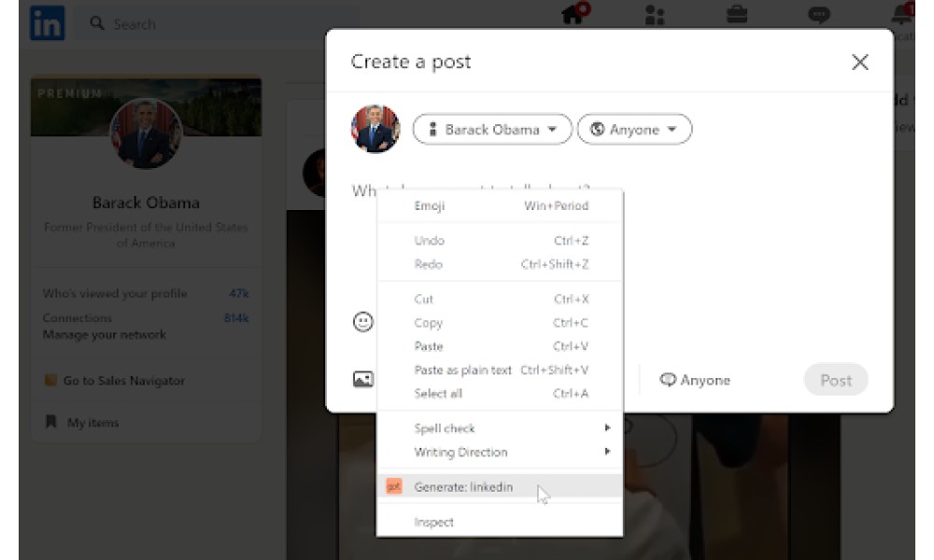The width and height of the screenshot is (934, 560).
Task: Insert an emoji using the smiley icon
Action: (362, 322)
